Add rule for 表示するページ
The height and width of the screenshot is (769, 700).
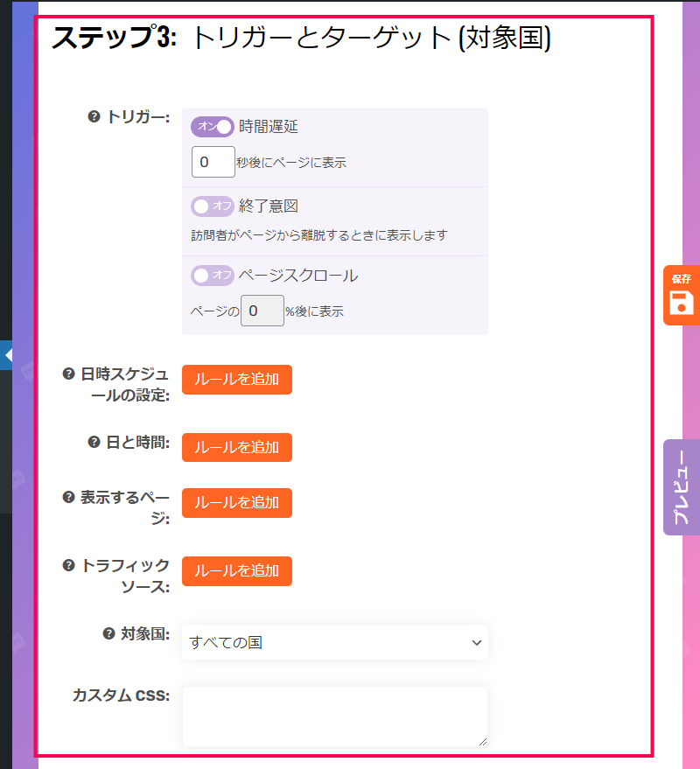(237, 503)
